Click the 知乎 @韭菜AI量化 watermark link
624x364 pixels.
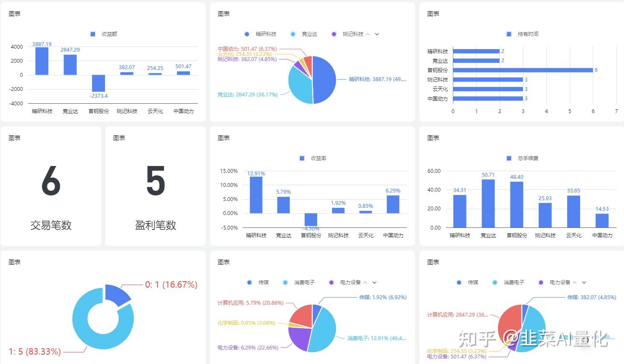point(534,340)
